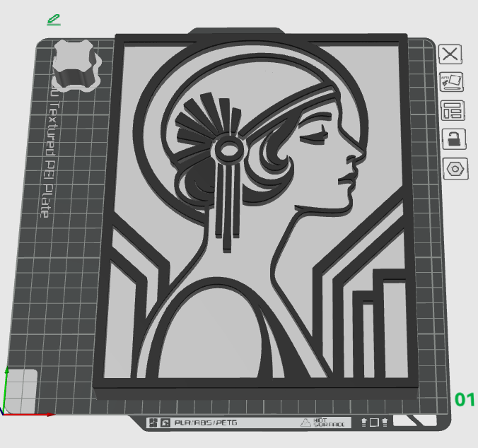The image size is (478, 448).
Task: Open plate settings hexagon icon
Action: [x=455, y=169]
